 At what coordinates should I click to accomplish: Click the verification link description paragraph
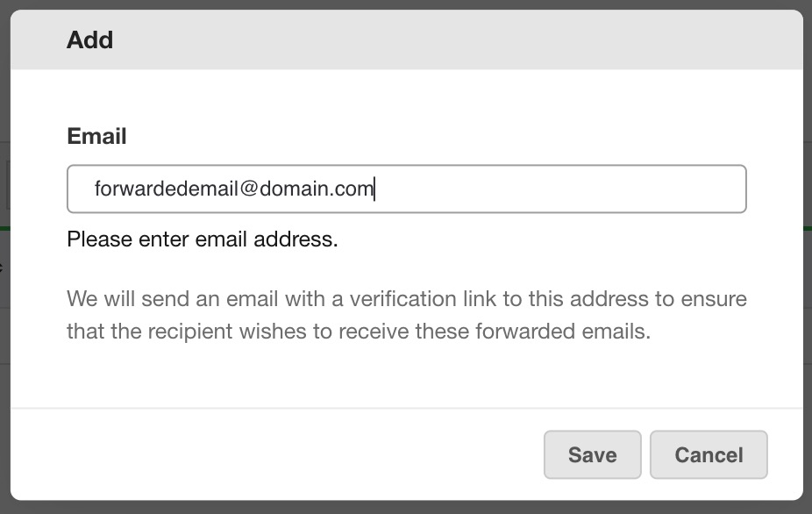[x=407, y=315]
